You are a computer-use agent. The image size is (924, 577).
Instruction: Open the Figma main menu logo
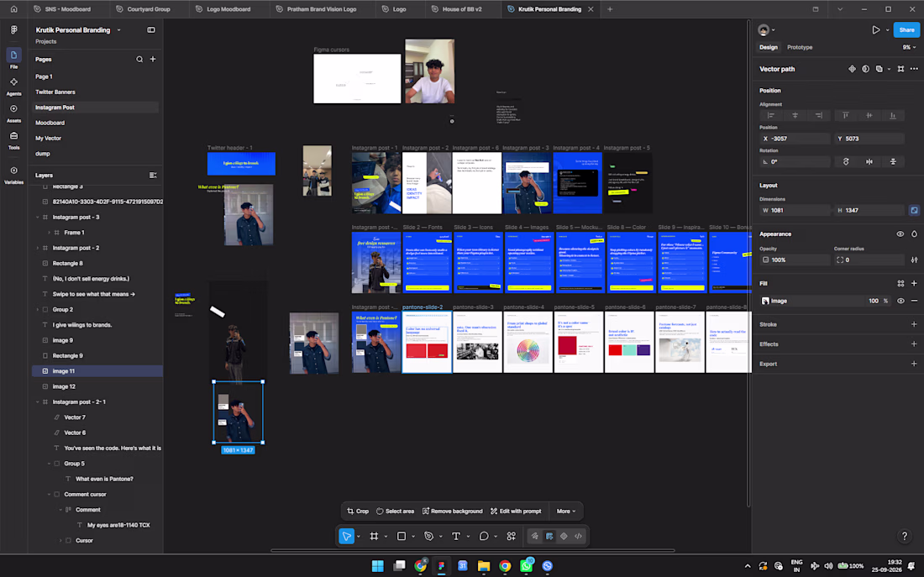13,29
